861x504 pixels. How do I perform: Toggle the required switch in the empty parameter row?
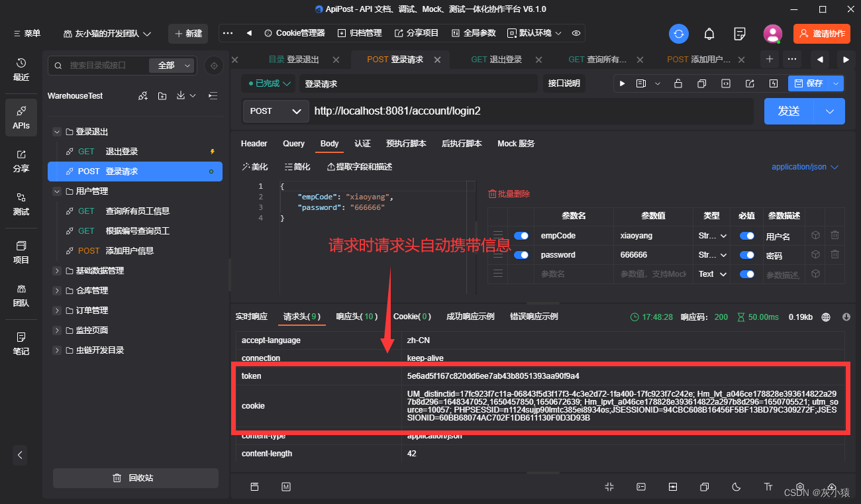(x=747, y=274)
